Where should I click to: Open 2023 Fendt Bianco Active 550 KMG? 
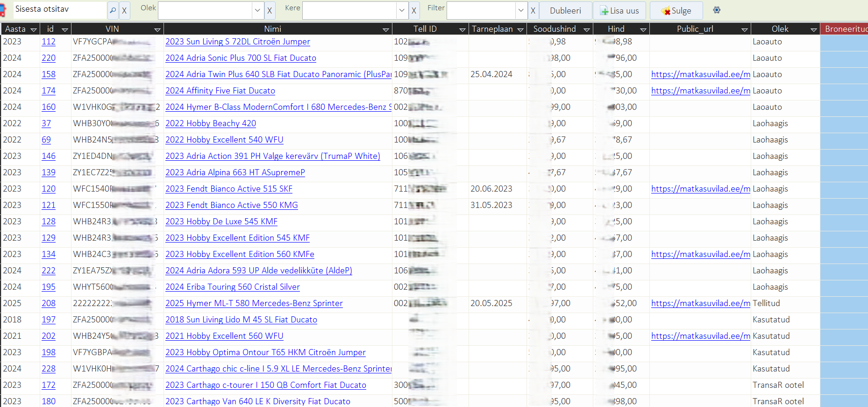(x=232, y=205)
